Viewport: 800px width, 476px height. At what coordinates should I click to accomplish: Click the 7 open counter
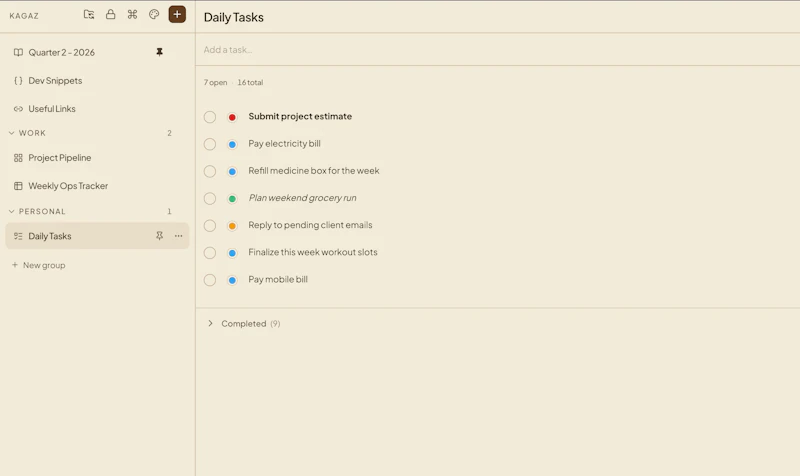[x=215, y=83]
